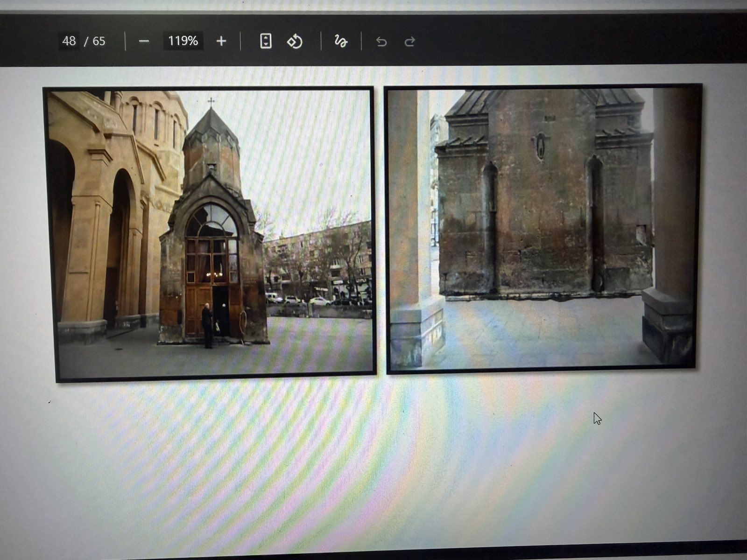Click the page number field showing 48

pyautogui.click(x=69, y=41)
